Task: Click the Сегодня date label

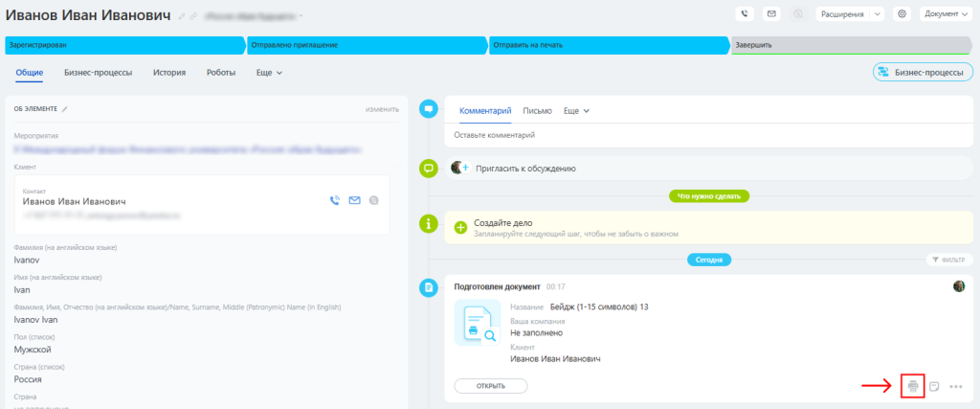Action: (709, 259)
